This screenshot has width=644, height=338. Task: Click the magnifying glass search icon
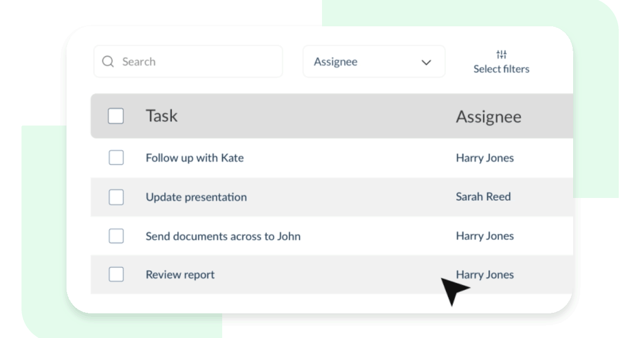106,61
